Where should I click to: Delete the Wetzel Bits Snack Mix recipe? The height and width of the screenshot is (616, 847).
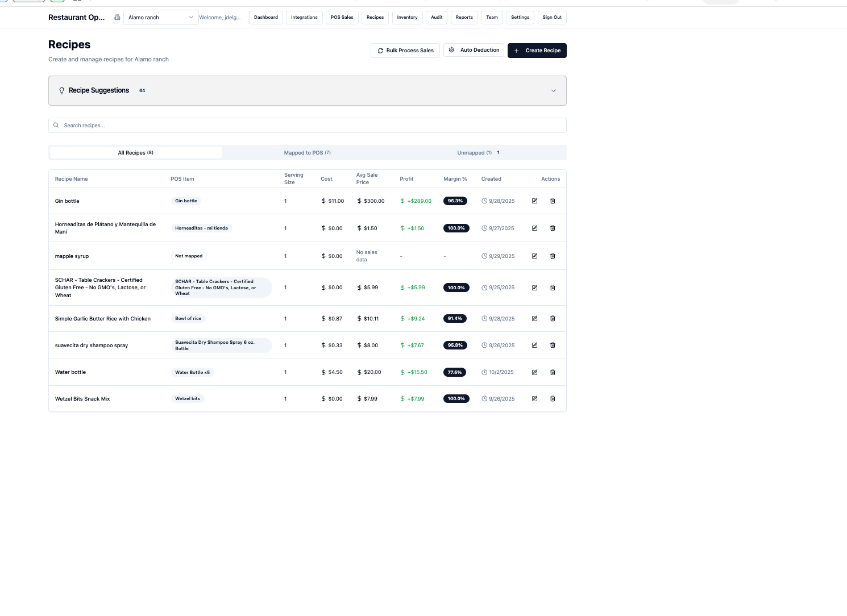coord(553,398)
